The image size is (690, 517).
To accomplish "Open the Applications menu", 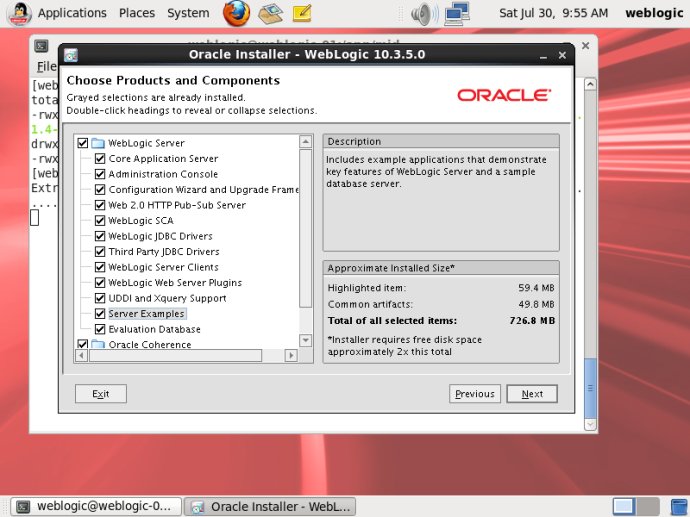I will tap(72, 13).
